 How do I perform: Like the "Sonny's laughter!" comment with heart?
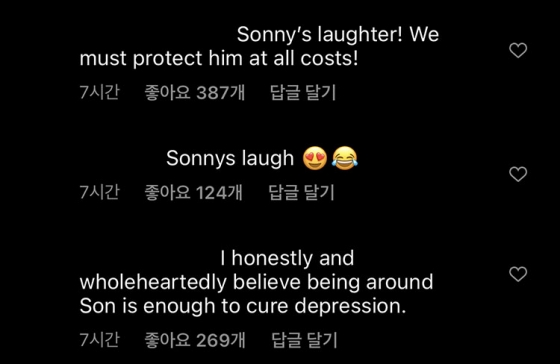pyautogui.click(x=518, y=50)
